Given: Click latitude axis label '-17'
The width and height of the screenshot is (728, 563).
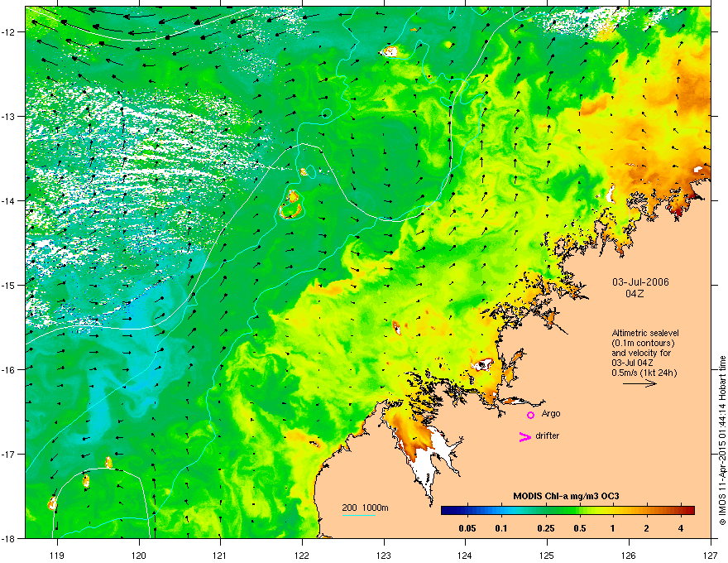Looking at the screenshot, I should (8, 454).
